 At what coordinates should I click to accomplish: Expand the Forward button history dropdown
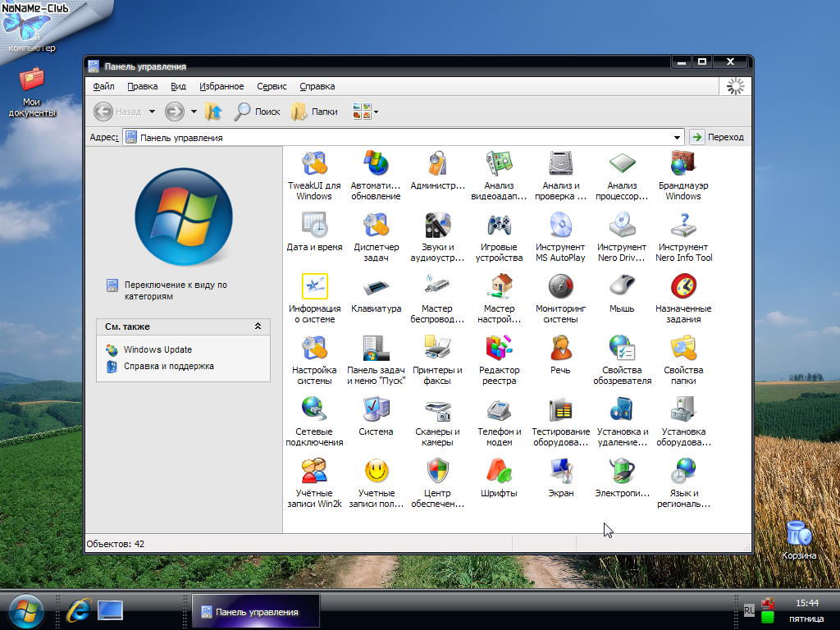coord(194,112)
